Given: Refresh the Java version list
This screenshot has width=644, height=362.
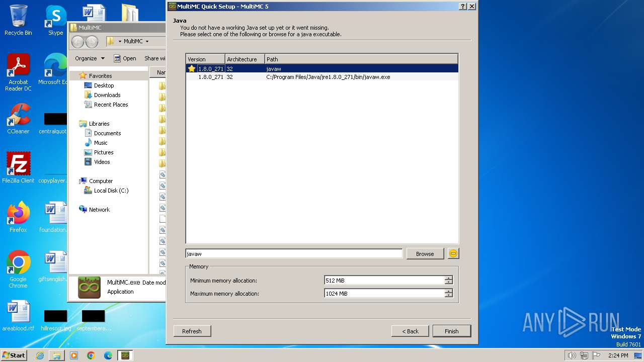Looking at the screenshot, I should coord(192,331).
